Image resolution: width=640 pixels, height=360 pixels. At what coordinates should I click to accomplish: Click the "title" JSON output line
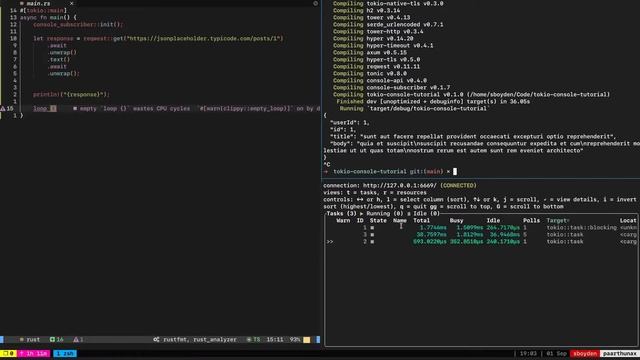[473, 136]
